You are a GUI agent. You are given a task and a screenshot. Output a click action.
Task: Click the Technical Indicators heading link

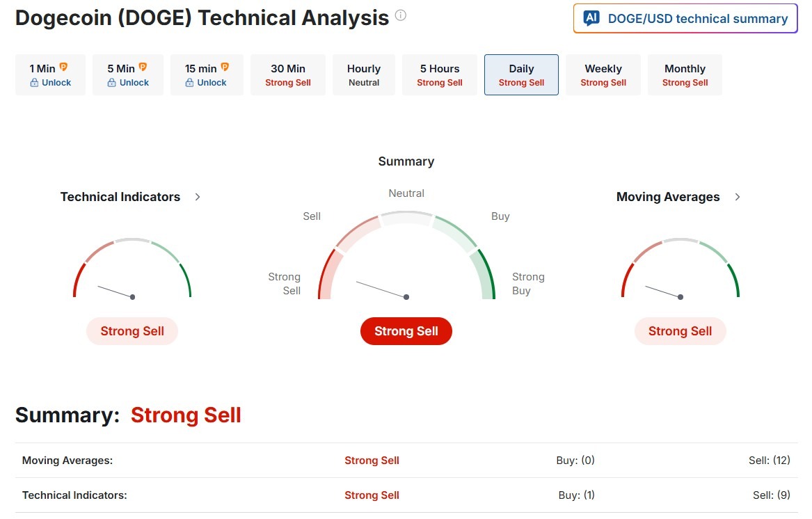coord(120,197)
